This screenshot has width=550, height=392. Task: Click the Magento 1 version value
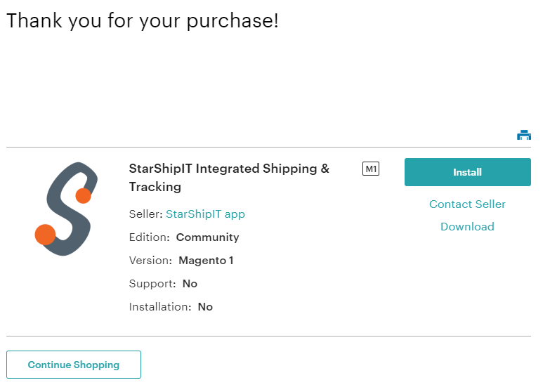(x=206, y=261)
